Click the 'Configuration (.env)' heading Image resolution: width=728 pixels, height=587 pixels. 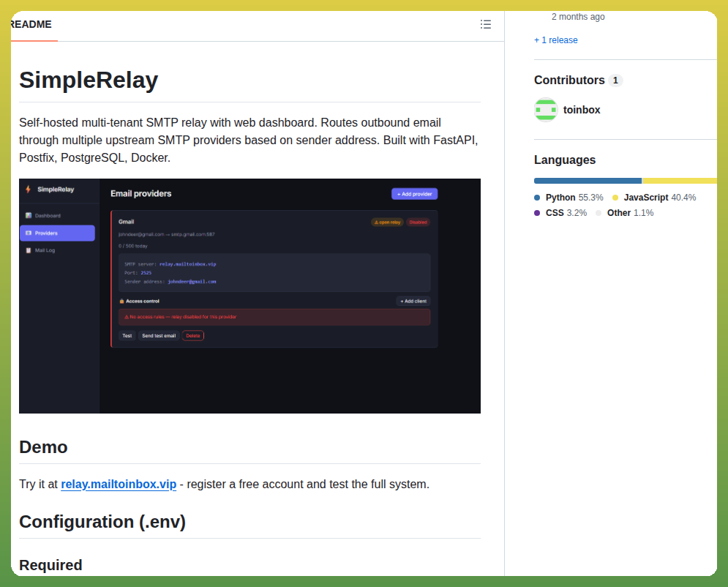pyautogui.click(x=102, y=522)
